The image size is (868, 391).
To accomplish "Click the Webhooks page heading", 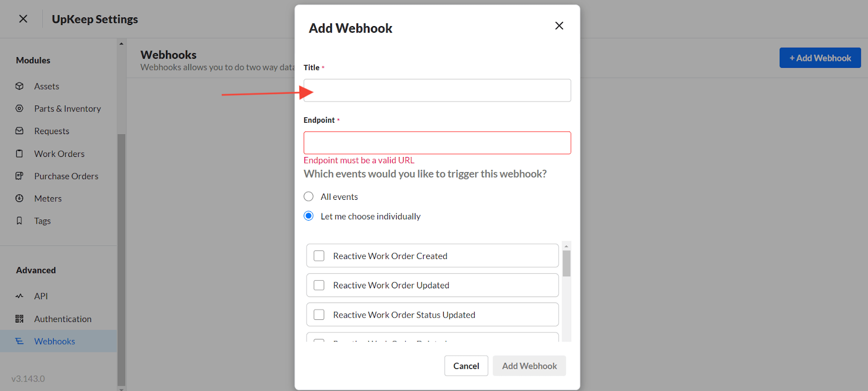I will pyautogui.click(x=169, y=55).
